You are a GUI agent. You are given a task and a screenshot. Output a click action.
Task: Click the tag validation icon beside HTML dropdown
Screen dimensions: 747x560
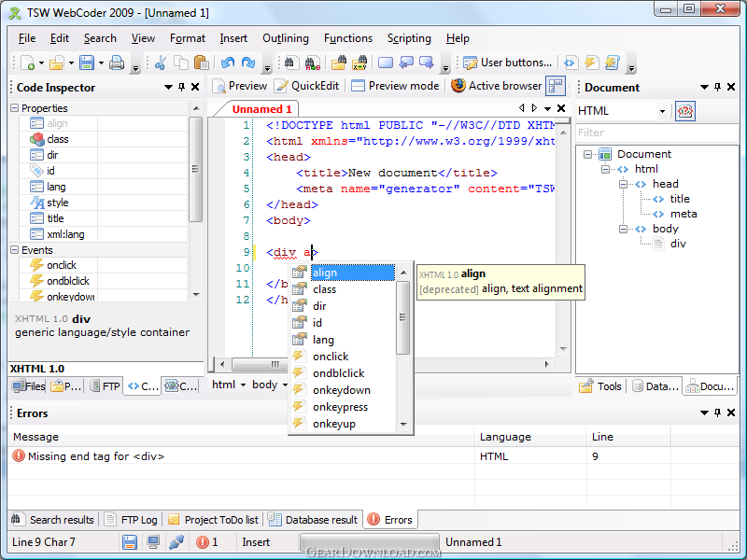tap(685, 111)
